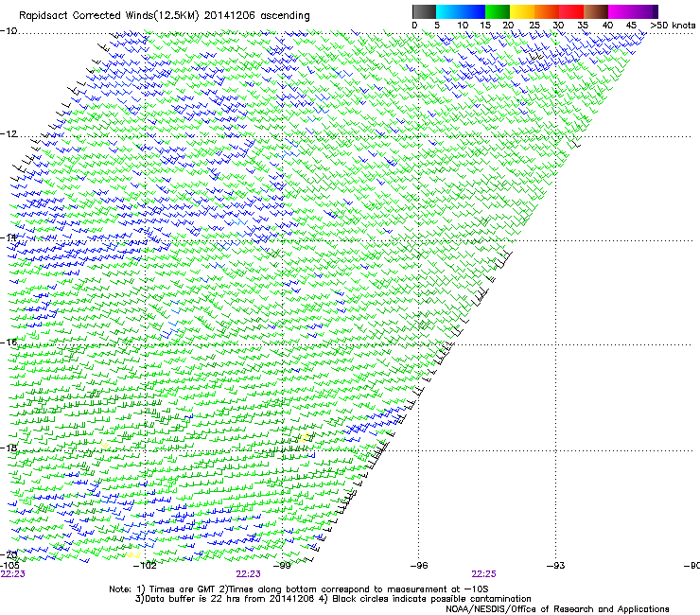Screen dimensions: 700x615
Task: Click the legend scale number '25'
Action: (x=534, y=26)
